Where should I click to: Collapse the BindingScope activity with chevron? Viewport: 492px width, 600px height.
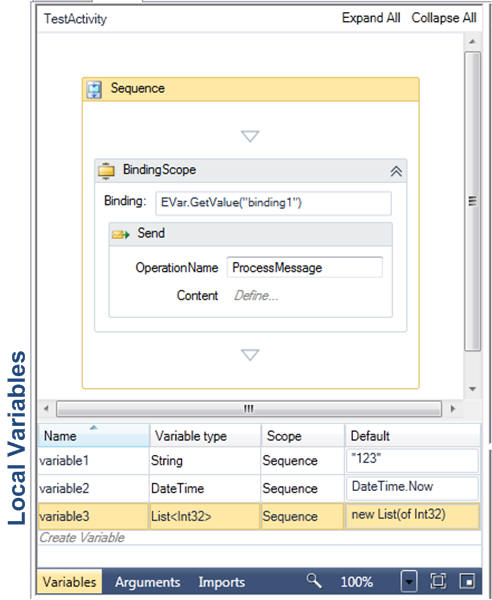point(396,171)
